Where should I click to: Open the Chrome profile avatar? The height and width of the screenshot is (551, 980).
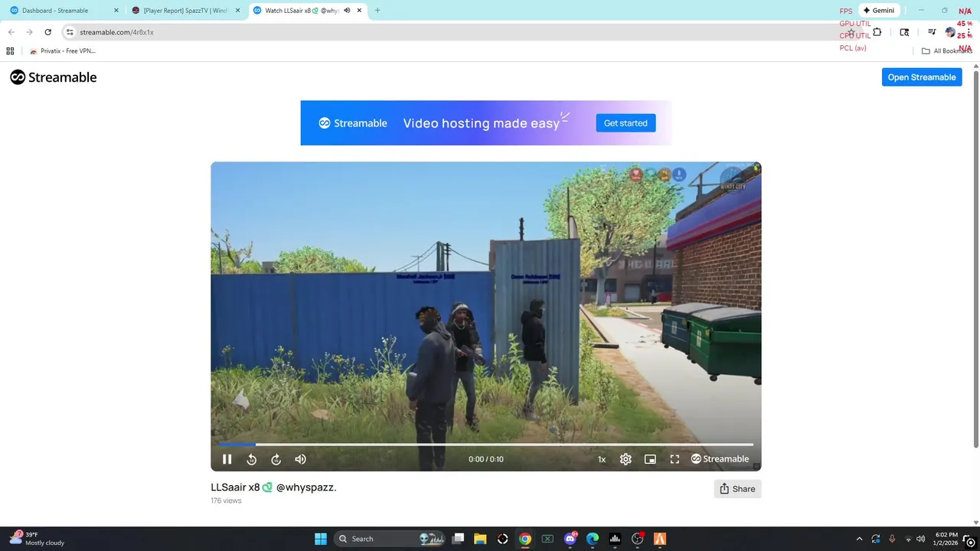coord(950,32)
